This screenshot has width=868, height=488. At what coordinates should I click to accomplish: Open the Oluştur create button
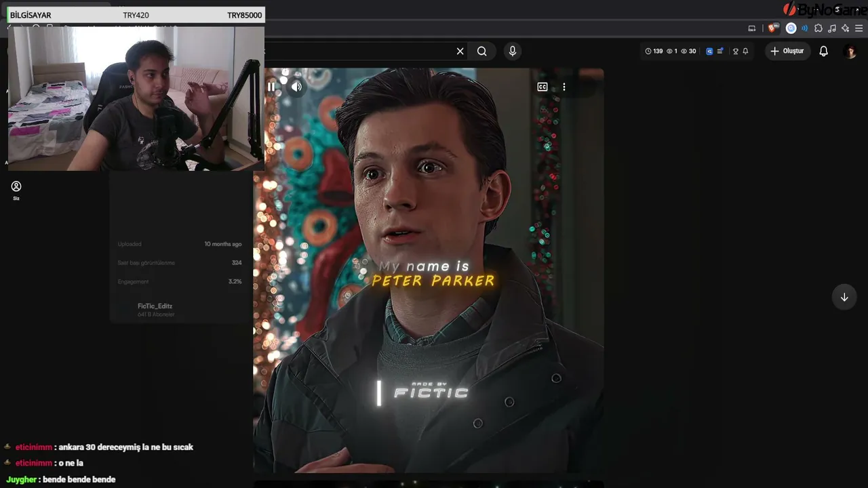tap(787, 51)
